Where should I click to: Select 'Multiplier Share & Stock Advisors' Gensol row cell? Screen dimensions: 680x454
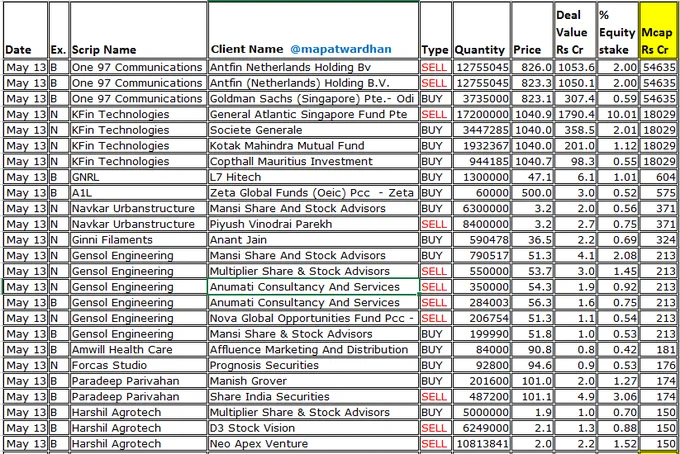click(x=314, y=271)
